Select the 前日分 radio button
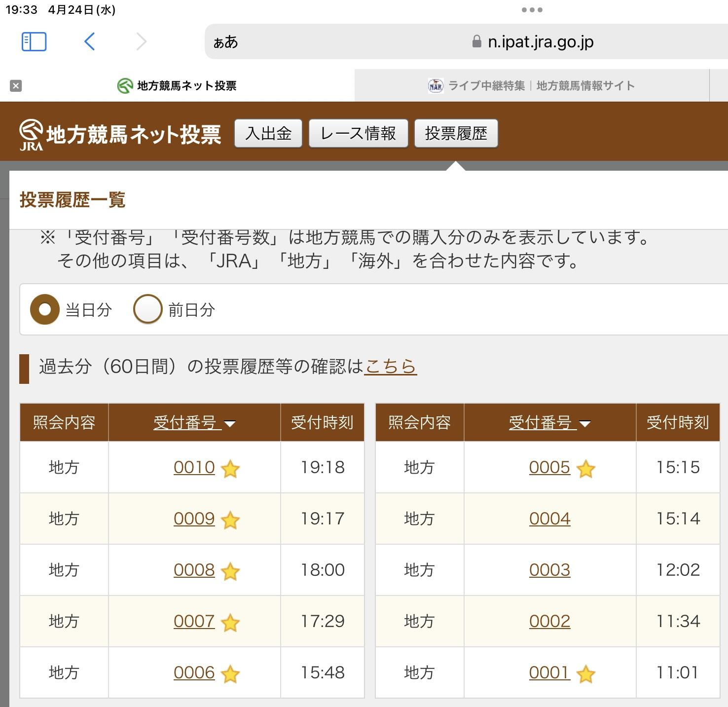 pos(148,309)
